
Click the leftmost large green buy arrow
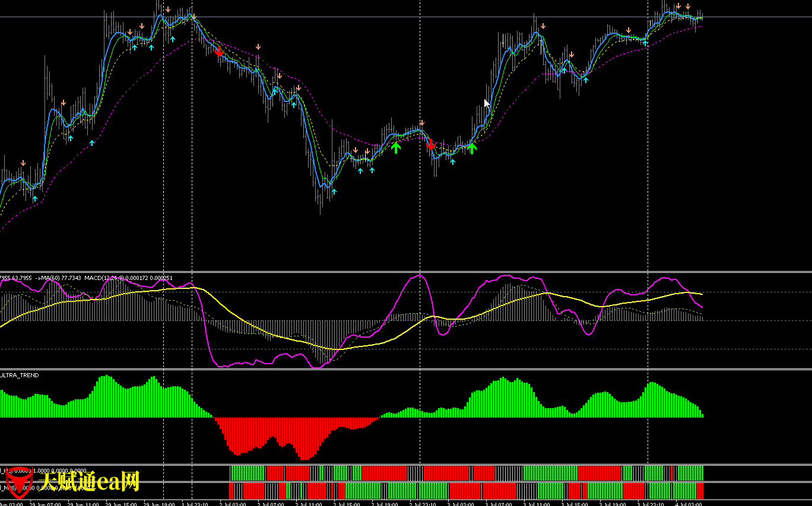396,148
